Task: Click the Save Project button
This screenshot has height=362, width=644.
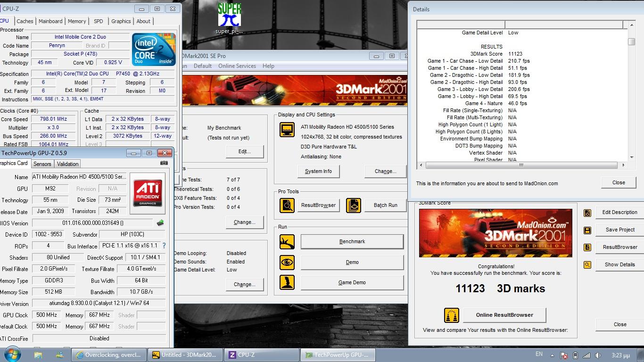Action: pos(619,230)
